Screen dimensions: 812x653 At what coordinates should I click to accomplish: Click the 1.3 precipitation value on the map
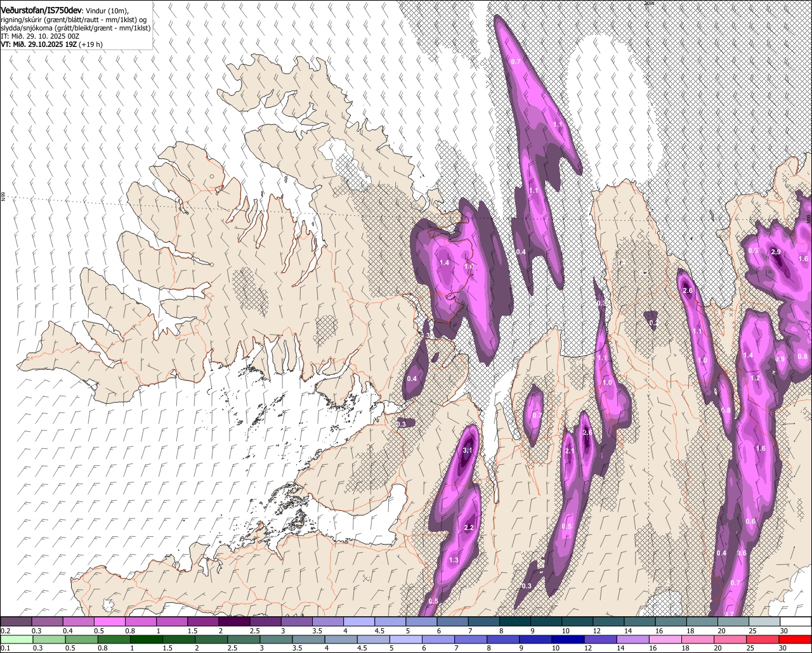tap(454, 560)
